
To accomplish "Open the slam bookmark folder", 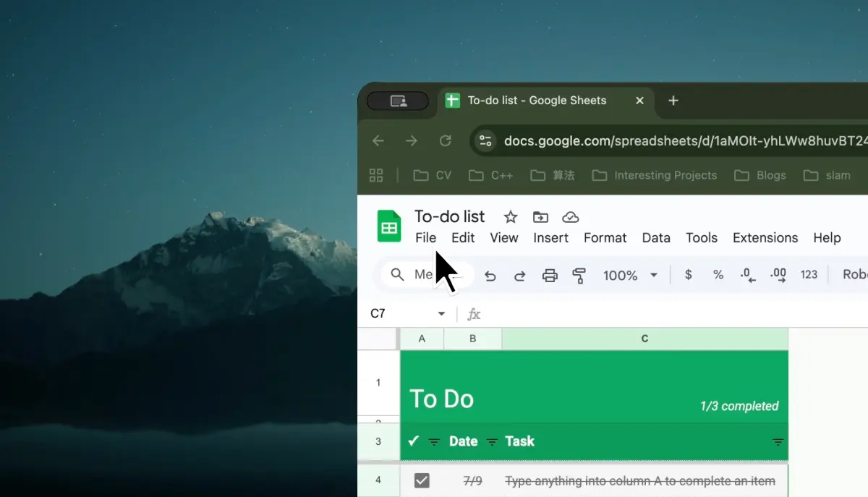I will 827,175.
